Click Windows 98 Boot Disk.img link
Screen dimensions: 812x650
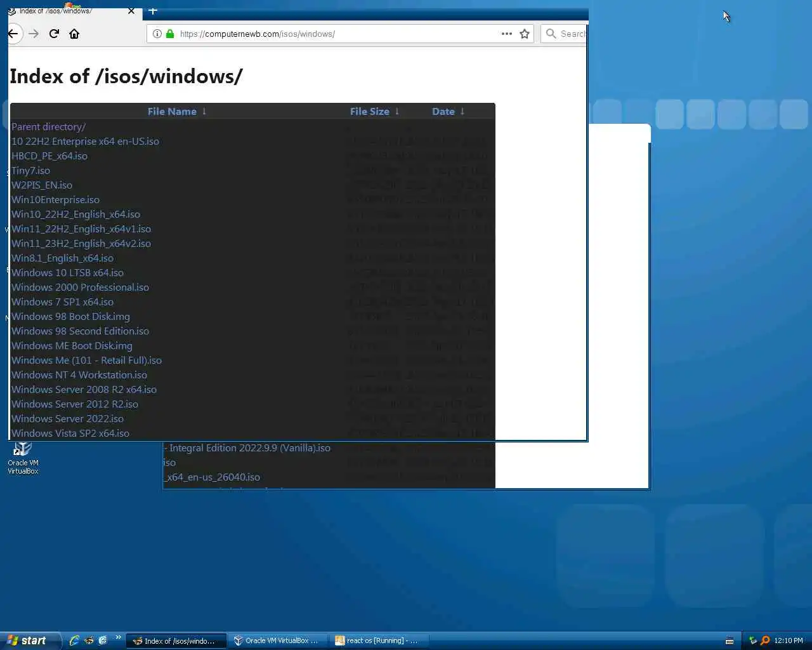click(x=70, y=317)
